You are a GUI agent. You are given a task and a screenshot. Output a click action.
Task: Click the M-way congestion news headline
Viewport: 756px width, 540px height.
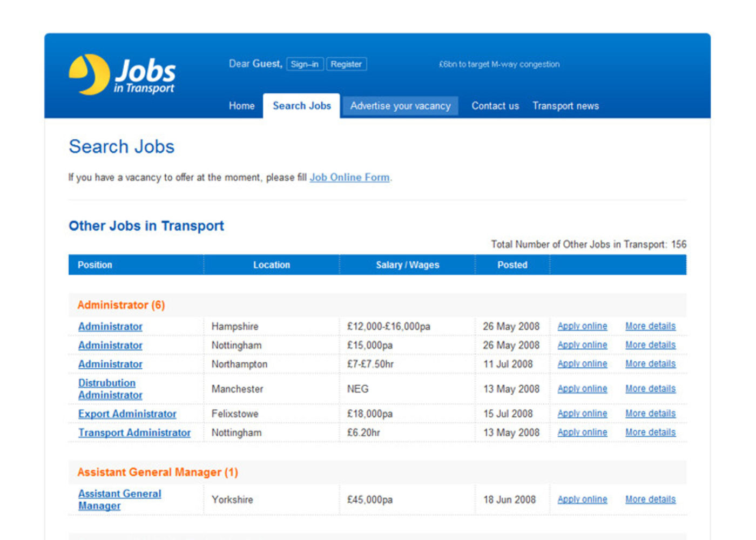click(499, 64)
